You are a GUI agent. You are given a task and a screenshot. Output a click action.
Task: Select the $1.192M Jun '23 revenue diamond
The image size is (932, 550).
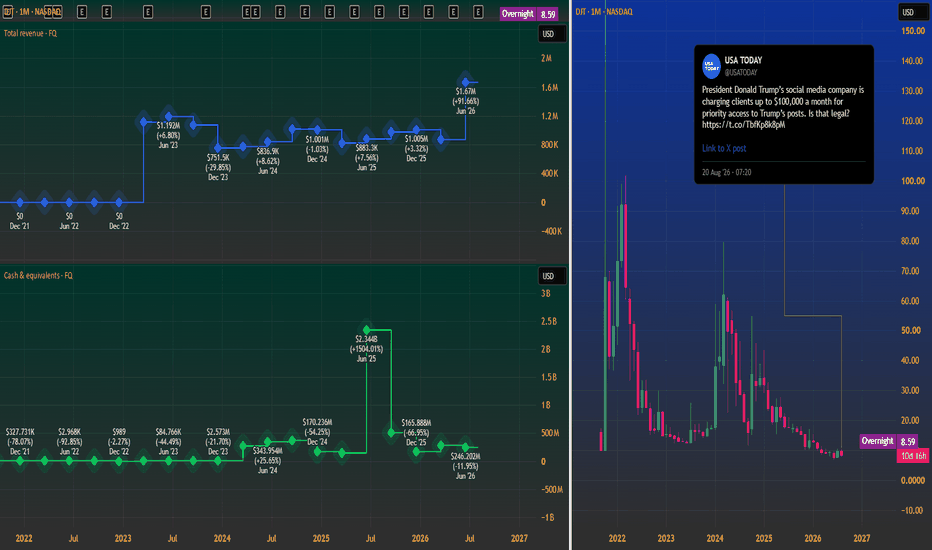coord(168,117)
